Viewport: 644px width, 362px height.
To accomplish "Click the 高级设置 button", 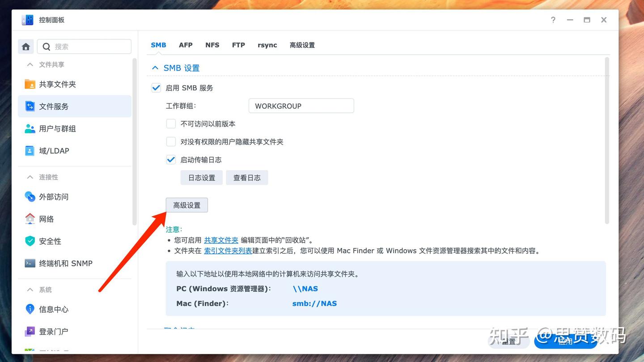I will (x=186, y=205).
